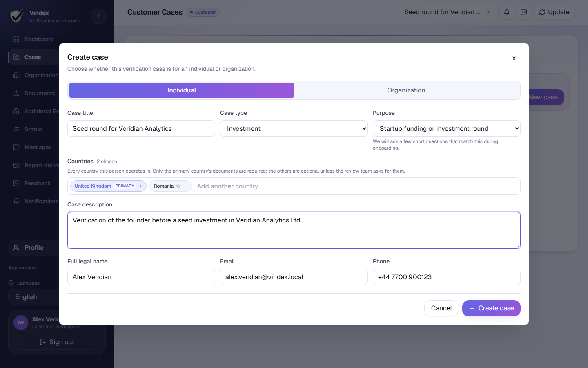Remove United Kingdom country chip
This screenshot has height=368, width=588.
141,186
